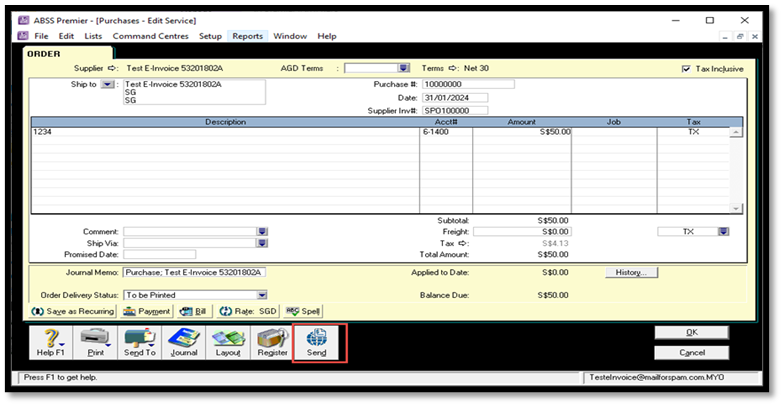Open the Ship Via dropdown list
This screenshot has width=782, height=405.
tap(262, 242)
